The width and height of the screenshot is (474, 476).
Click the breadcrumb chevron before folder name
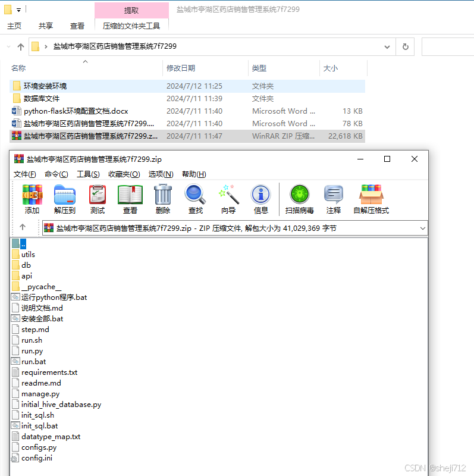(x=46, y=47)
